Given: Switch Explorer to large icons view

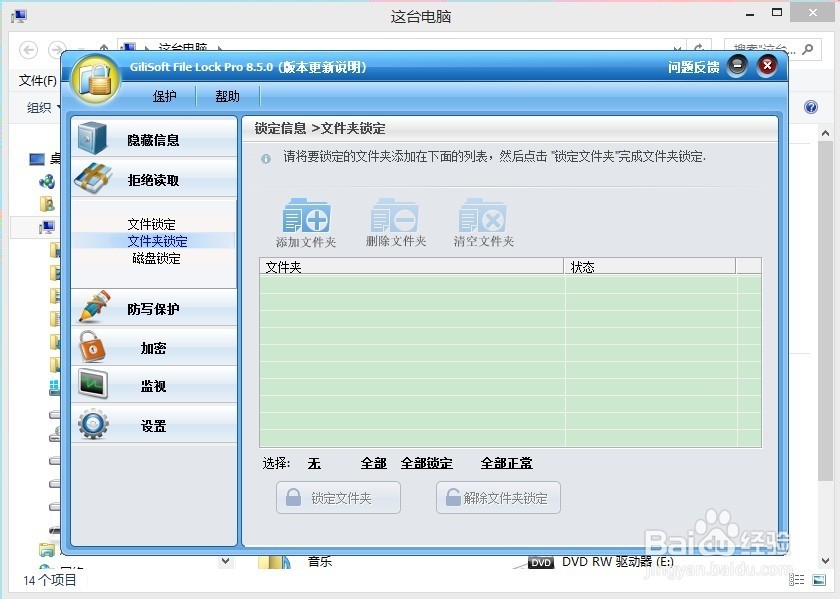Looking at the screenshot, I should tap(819, 580).
